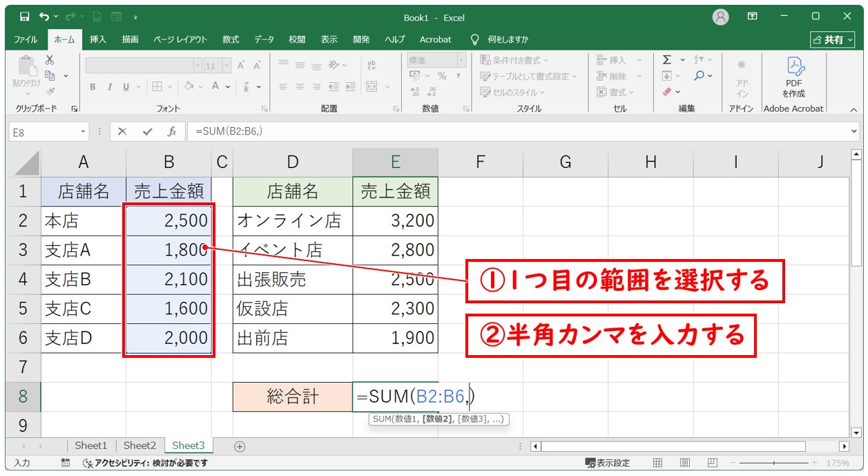Cancel formula entry with X icon
This screenshot has height=476, width=868.
pyautogui.click(x=122, y=132)
